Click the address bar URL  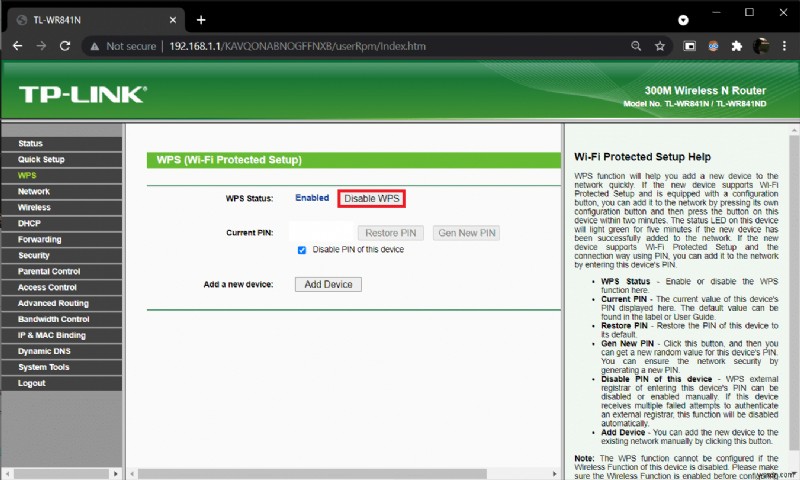pos(297,46)
